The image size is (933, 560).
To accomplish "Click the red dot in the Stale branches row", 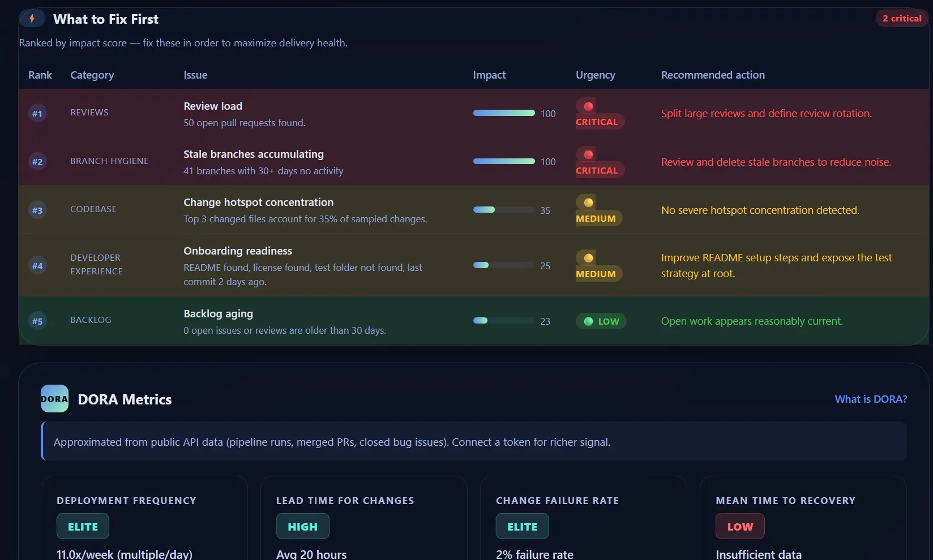I will [588, 154].
